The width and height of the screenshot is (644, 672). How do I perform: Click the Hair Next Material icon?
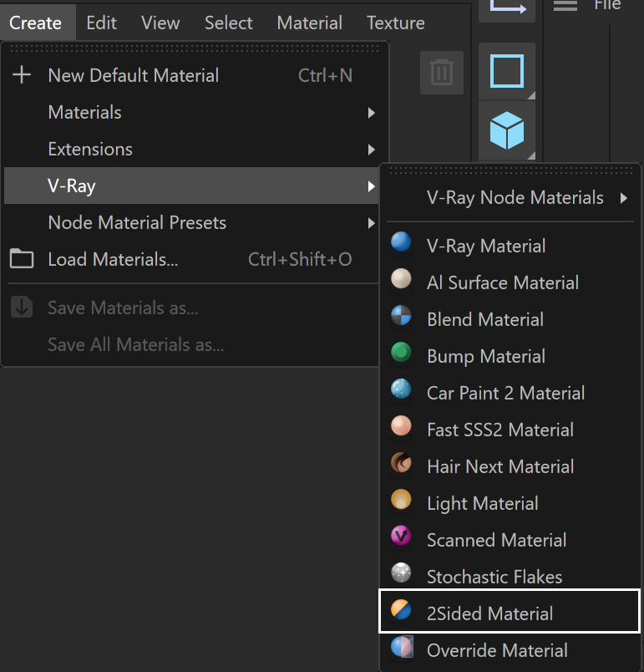coord(401,463)
